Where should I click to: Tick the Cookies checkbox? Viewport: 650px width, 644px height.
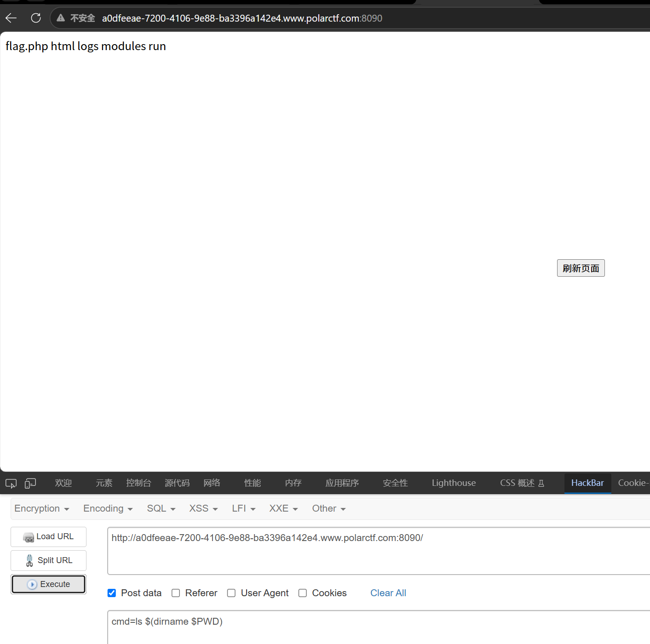(x=303, y=593)
